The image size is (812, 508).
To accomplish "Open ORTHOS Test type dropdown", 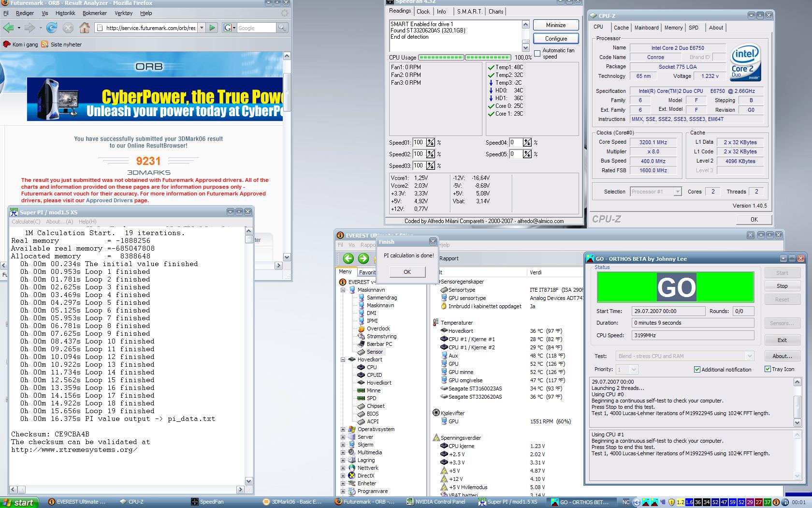I will pyautogui.click(x=750, y=356).
